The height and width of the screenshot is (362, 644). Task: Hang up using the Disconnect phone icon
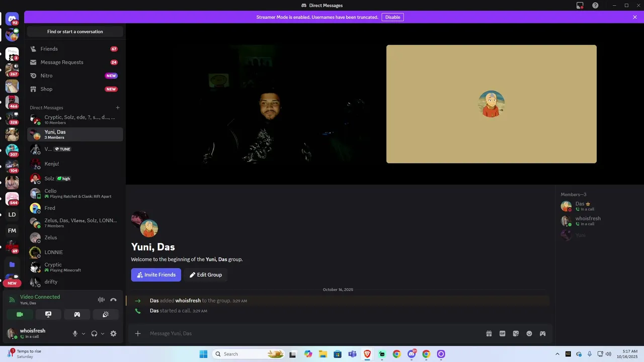click(x=113, y=300)
